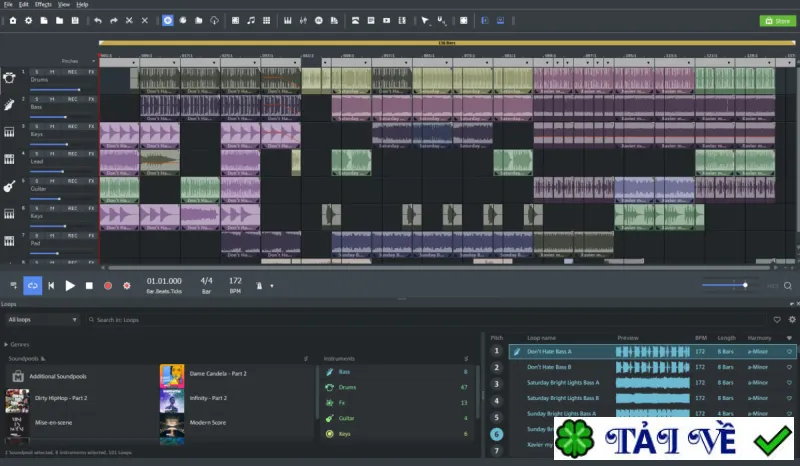This screenshot has height=466, width=800.
Task: Select Dame Candela - Part 2 soundpool thumbnail
Action: click(x=172, y=376)
